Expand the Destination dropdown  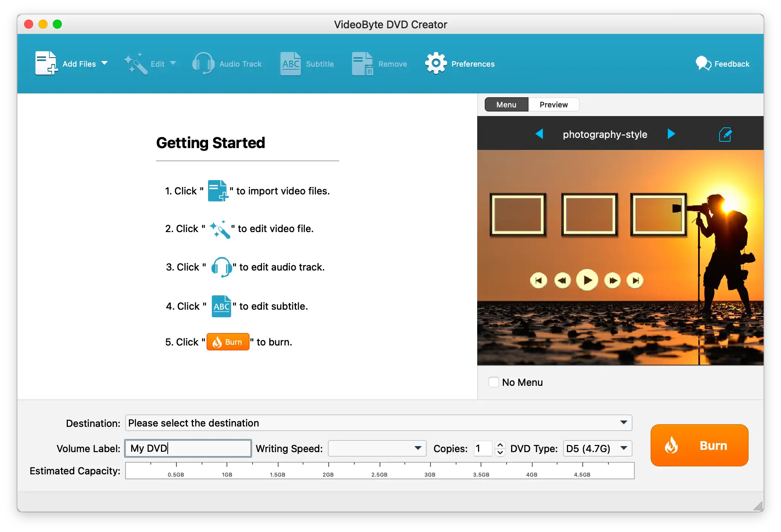[623, 423]
